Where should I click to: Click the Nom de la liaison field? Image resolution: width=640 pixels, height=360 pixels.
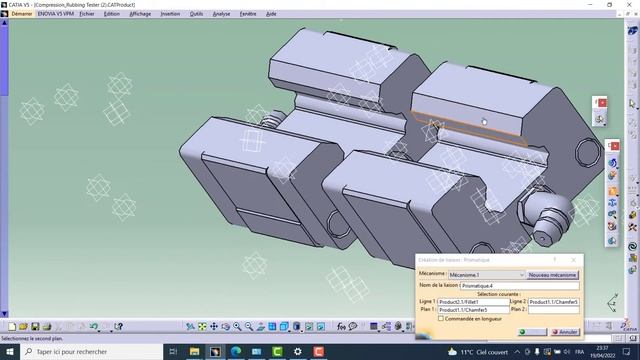point(520,286)
